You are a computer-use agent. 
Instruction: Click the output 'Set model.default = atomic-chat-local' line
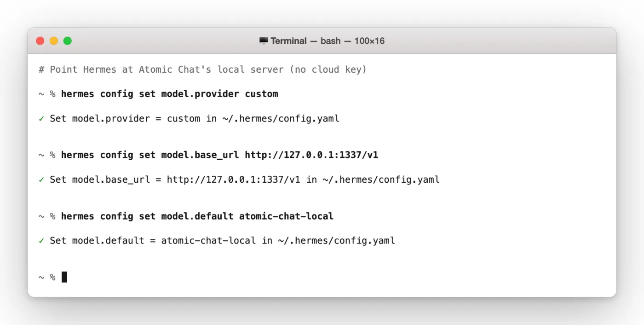pyautogui.click(x=222, y=240)
